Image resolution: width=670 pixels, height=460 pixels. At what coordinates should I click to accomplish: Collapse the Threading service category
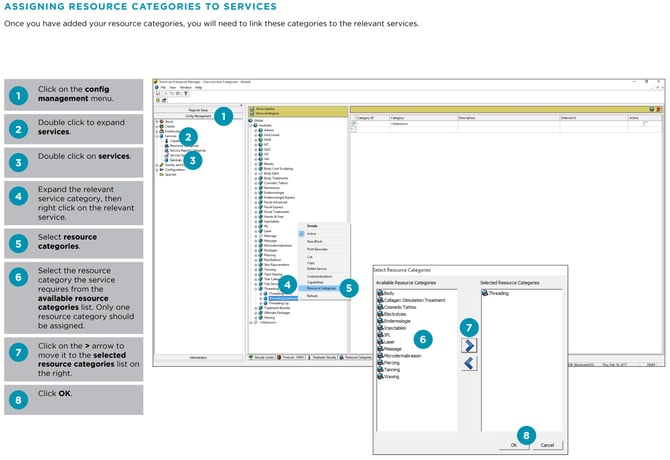click(x=256, y=289)
